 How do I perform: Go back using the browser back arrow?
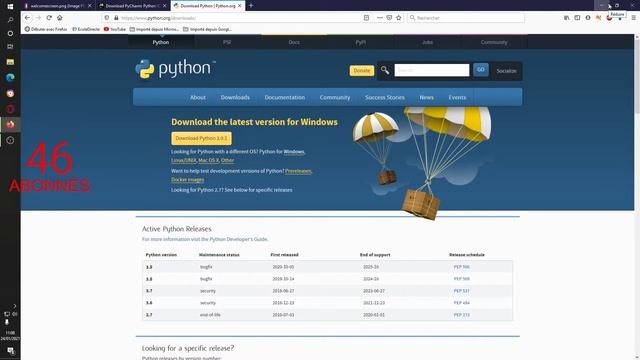27,18
